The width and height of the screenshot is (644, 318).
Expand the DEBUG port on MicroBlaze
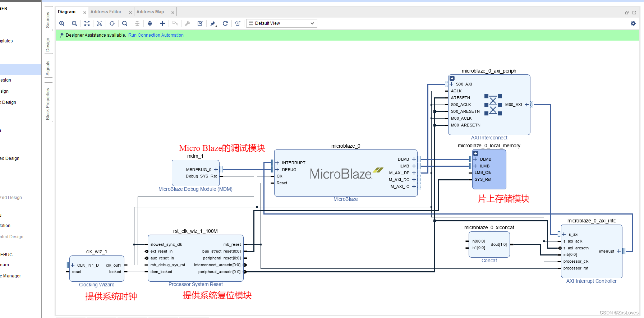277,170
